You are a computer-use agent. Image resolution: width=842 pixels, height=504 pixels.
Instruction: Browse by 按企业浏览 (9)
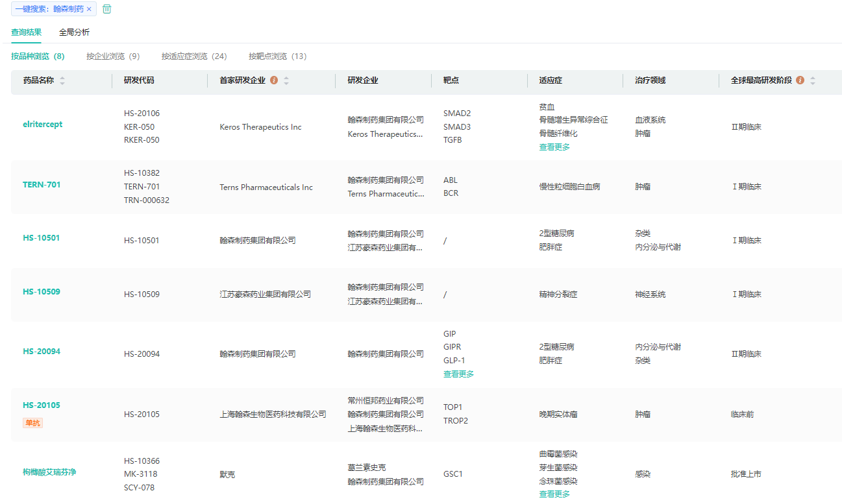[x=113, y=56]
